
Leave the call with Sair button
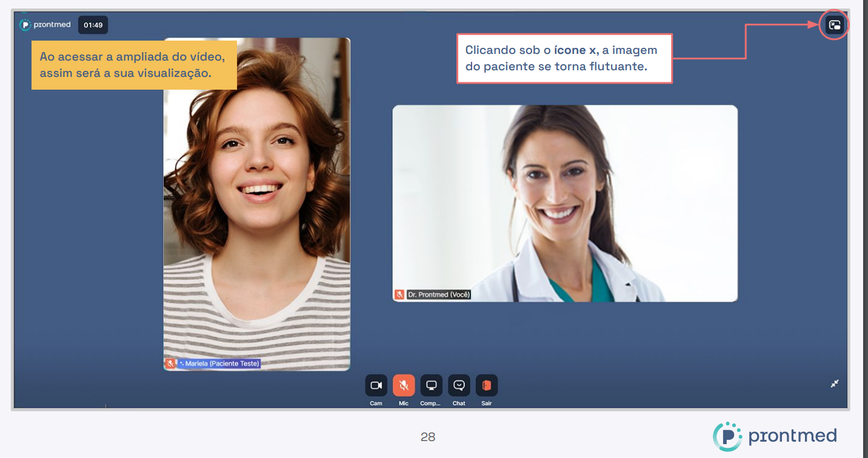486,385
